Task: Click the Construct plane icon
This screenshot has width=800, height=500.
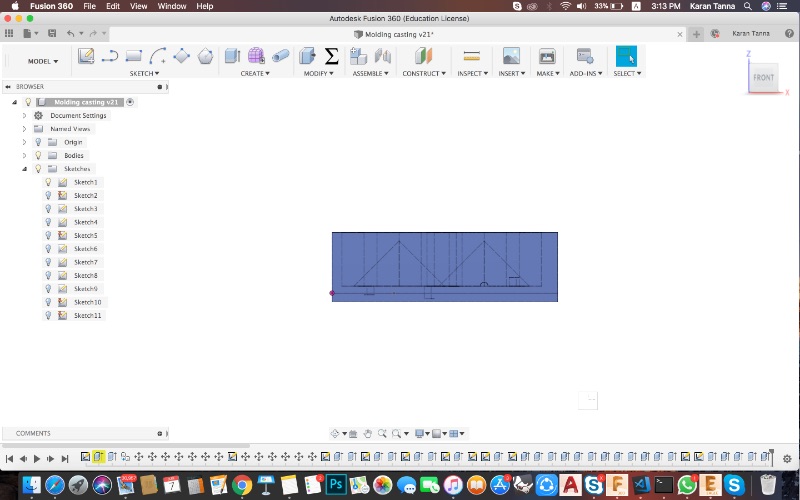Action: [x=423, y=56]
